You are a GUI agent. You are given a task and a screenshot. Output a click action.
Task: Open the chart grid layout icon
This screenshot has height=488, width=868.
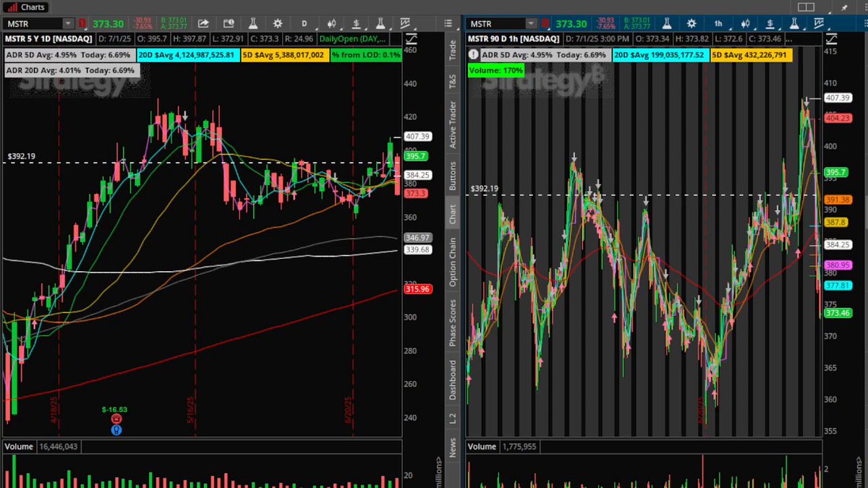click(807, 7)
